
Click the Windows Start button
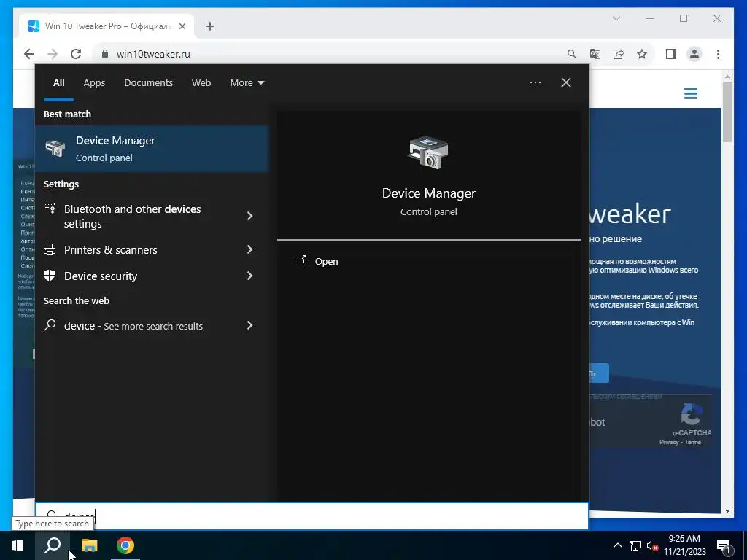tap(18, 545)
